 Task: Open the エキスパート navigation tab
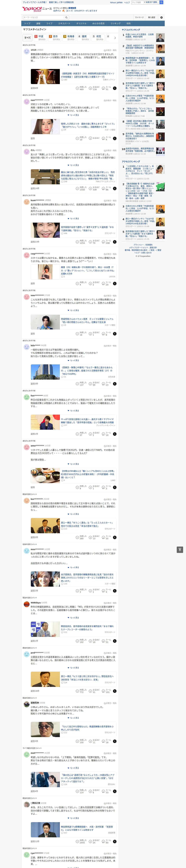pos(64,24)
